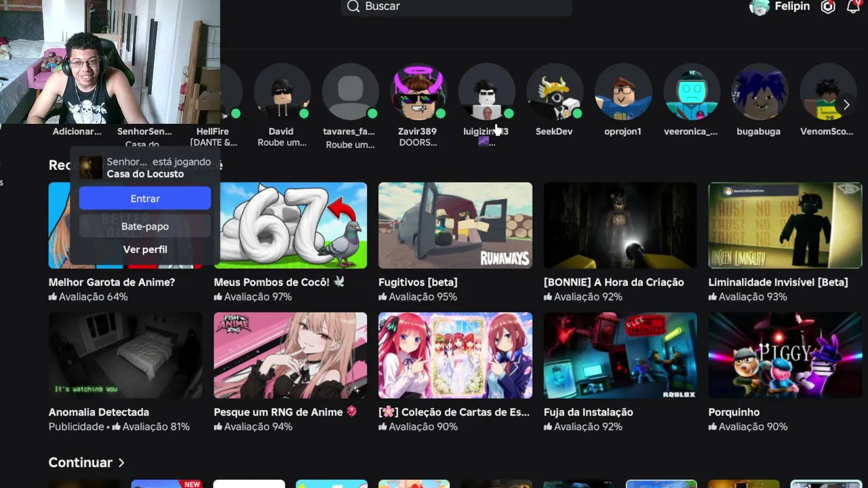Click the blue Entrar button
The width and height of the screenshot is (868, 488).
[x=145, y=199]
